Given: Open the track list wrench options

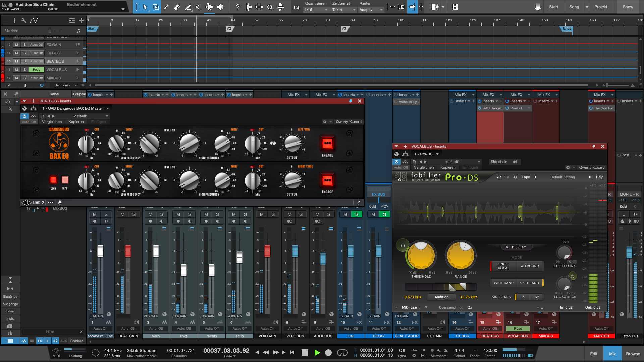Looking at the screenshot, I should pos(24,20).
